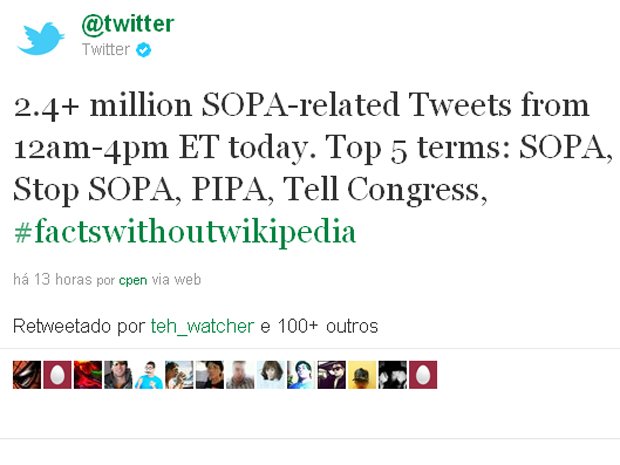This screenshot has width=620, height=465.
Task: Open the cpen user link
Action: tap(133, 280)
